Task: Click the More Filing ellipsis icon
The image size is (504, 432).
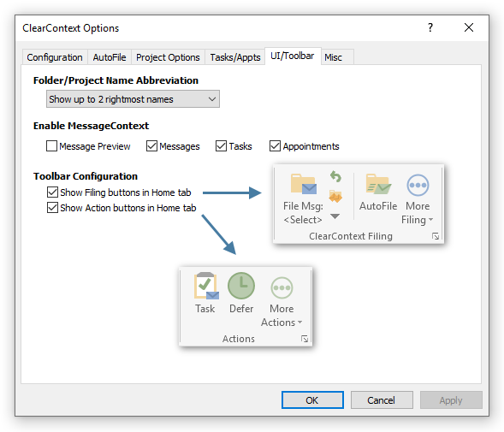Action: pos(418,185)
